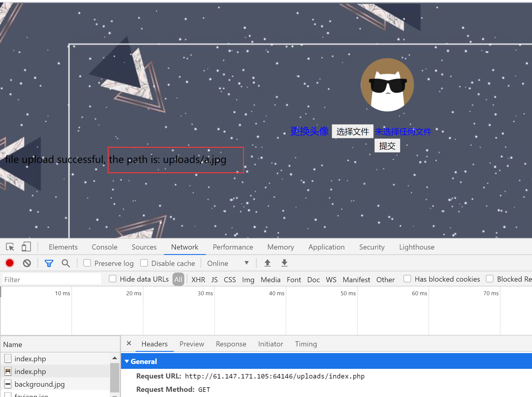Click the export HAR download arrow
The height and width of the screenshot is (397, 532).
tap(284, 263)
